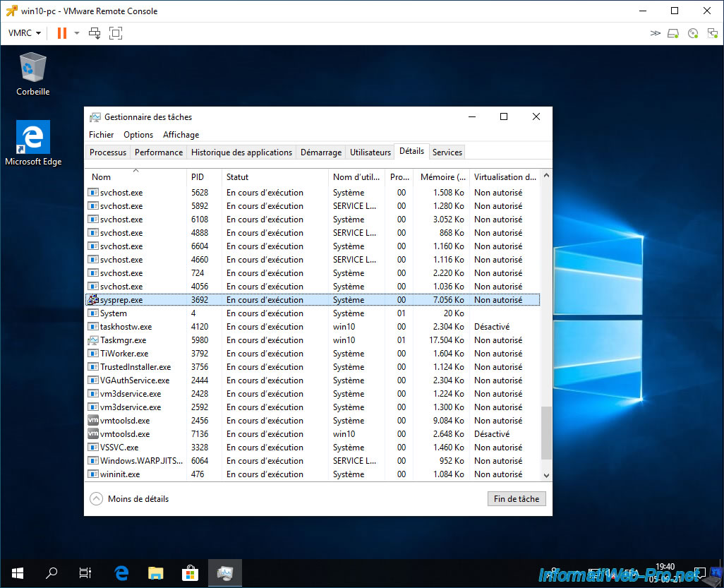Click the process list scrollbar thumb
The width and height of the screenshot is (724, 588).
[546, 433]
